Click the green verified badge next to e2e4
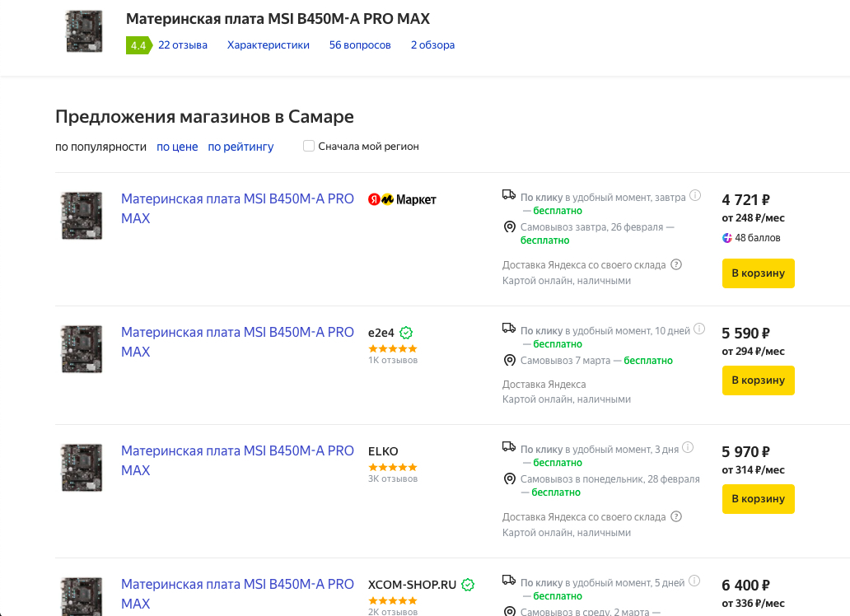The image size is (850, 616). 406,333
